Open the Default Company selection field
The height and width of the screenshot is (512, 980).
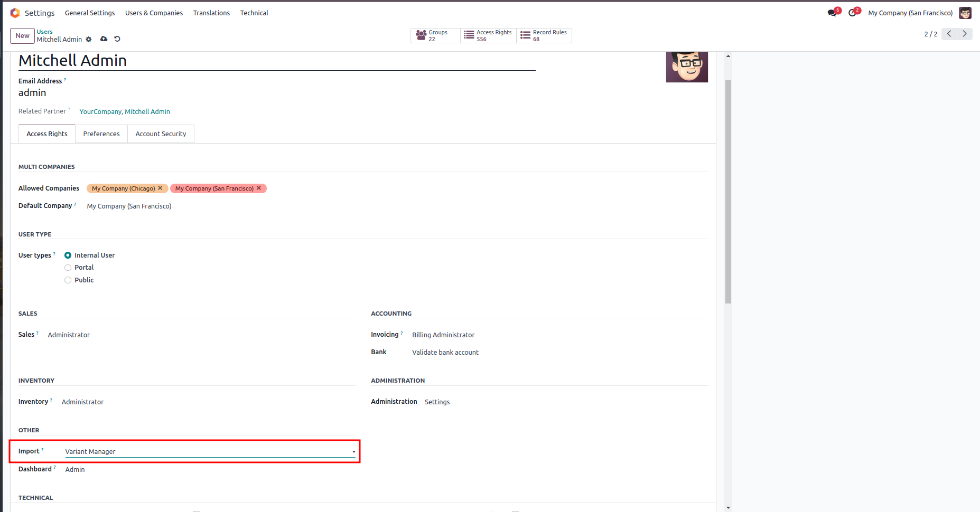click(x=129, y=206)
